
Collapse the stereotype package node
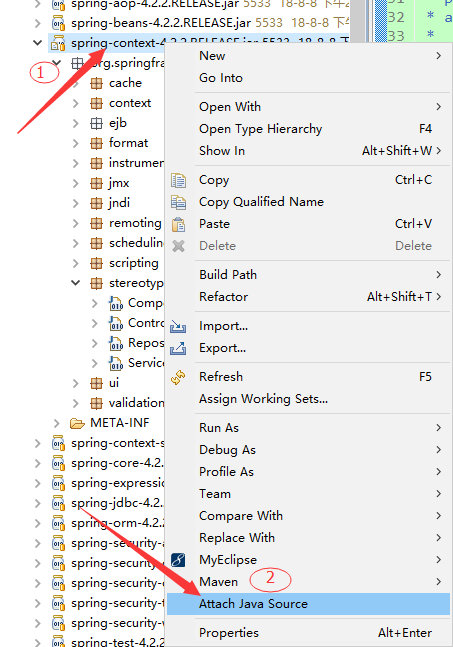pos(76,283)
